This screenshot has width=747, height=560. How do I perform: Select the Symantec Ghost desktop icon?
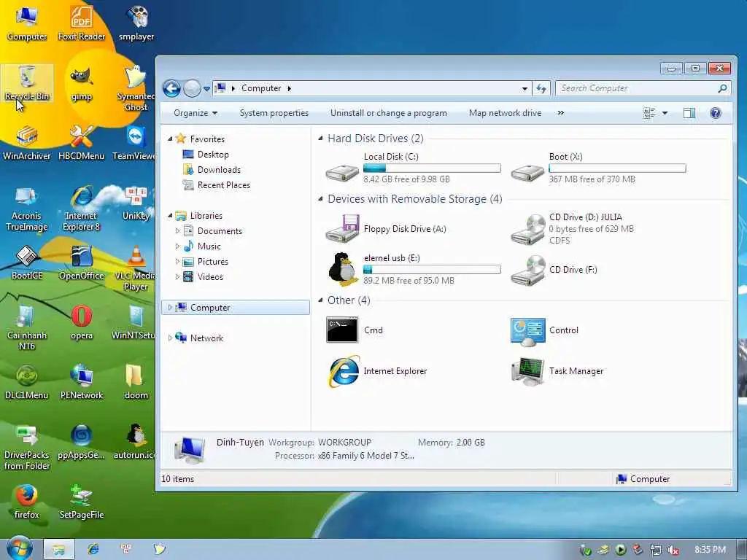coord(136,88)
